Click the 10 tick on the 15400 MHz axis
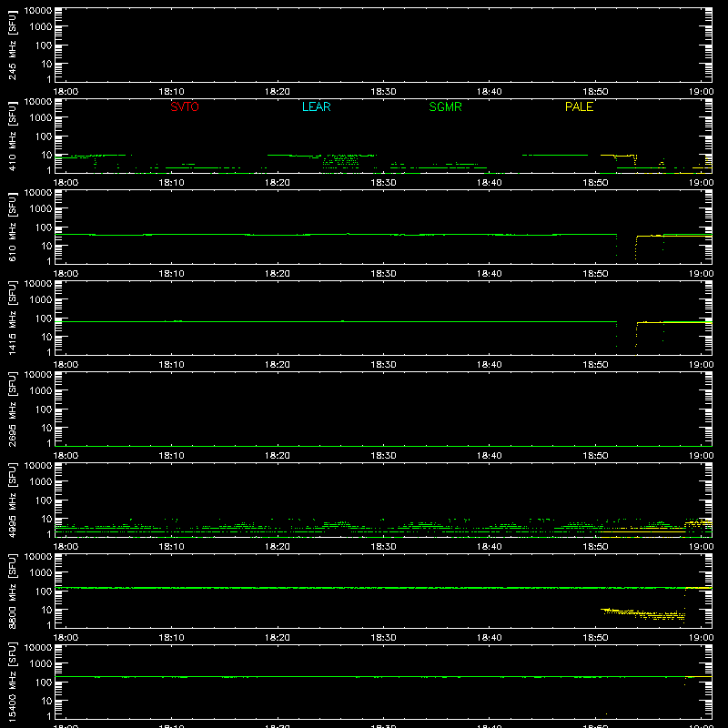 [x=46, y=701]
